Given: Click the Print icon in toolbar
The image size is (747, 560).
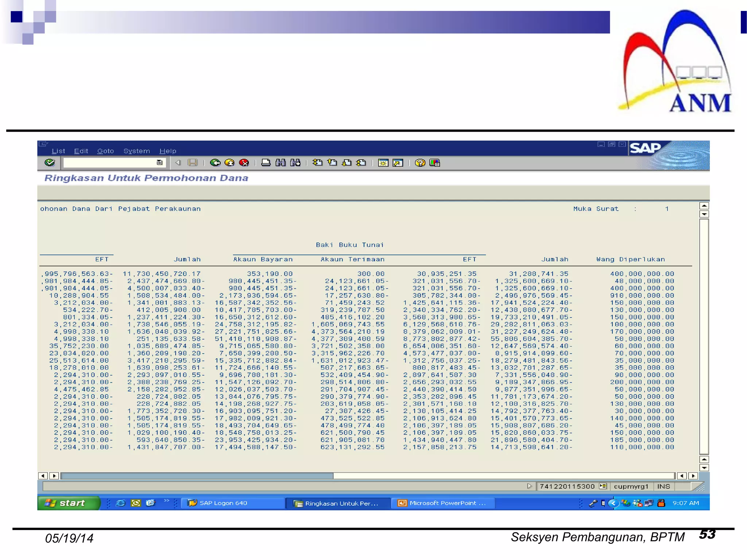Looking at the screenshot, I should point(266,163).
